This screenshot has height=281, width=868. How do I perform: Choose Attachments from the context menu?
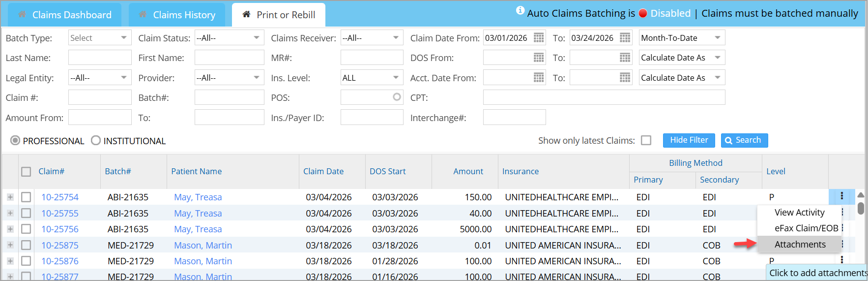tap(800, 245)
